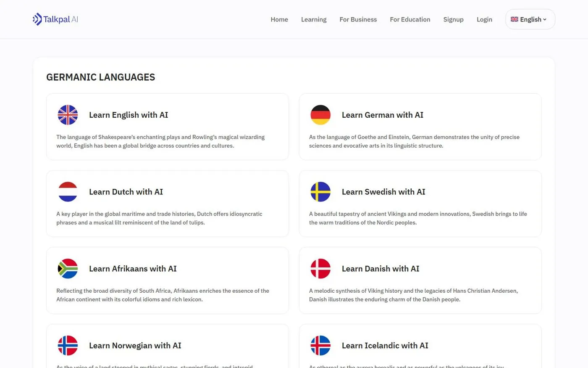588x368 pixels.
Task: Click the Danish flag icon
Action: pyautogui.click(x=320, y=269)
